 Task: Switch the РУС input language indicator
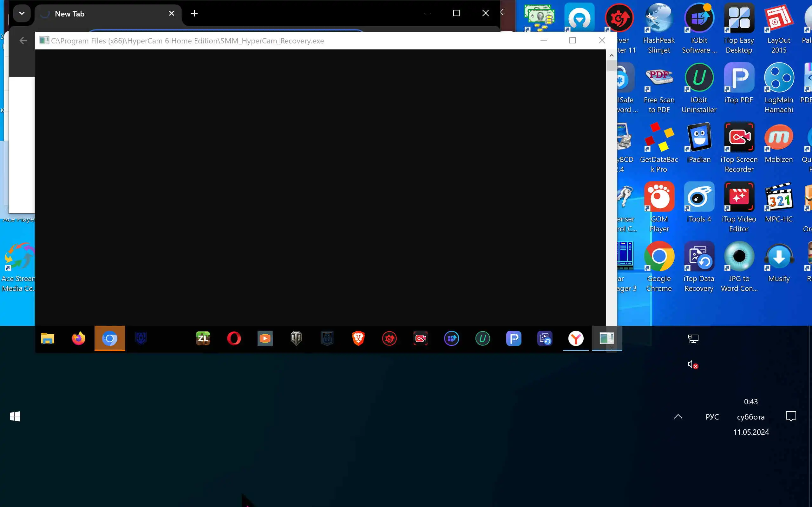click(x=712, y=417)
